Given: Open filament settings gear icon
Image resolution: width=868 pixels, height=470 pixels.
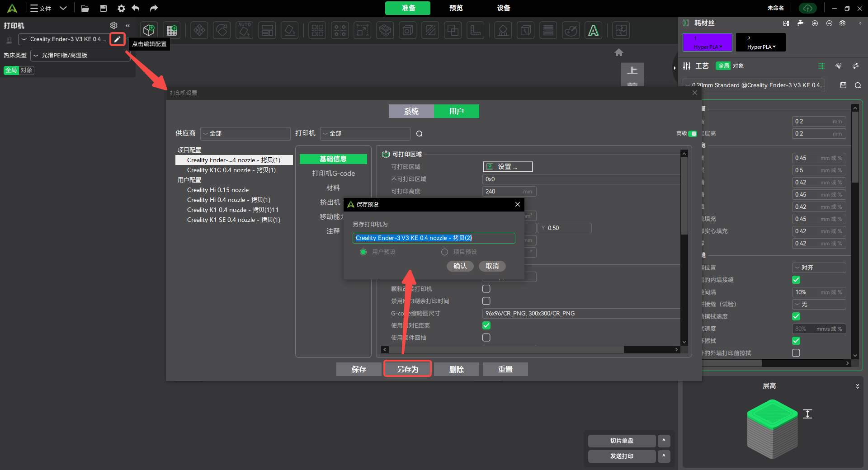Looking at the screenshot, I should coord(842,23).
